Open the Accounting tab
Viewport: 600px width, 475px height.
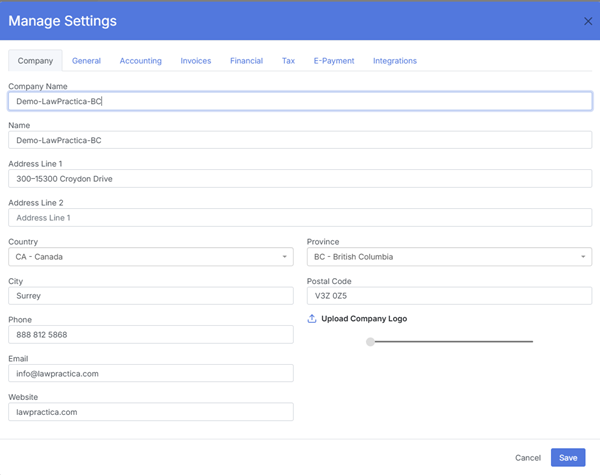pyautogui.click(x=140, y=61)
